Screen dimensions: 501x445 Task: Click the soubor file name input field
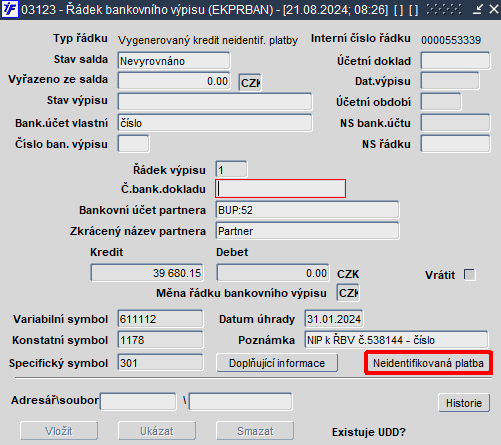[x=241, y=401]
